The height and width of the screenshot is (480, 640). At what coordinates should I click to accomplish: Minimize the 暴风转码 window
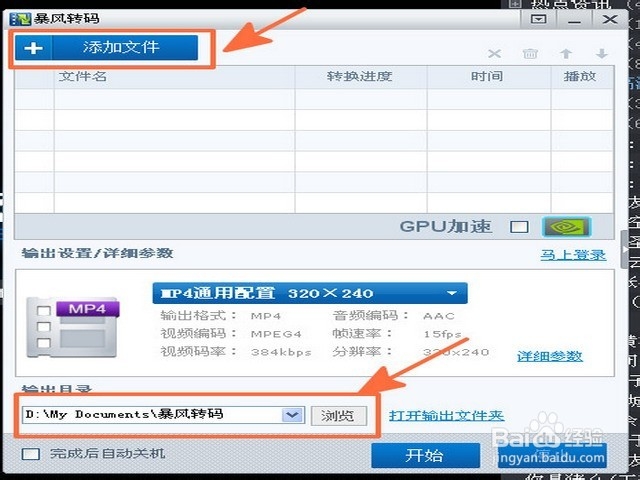click(574, 20)
